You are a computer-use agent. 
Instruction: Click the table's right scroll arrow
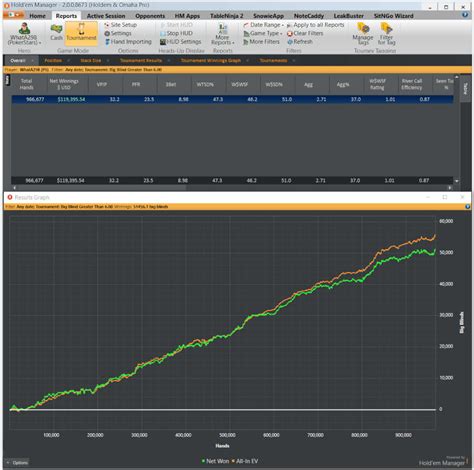pos(450,188)
